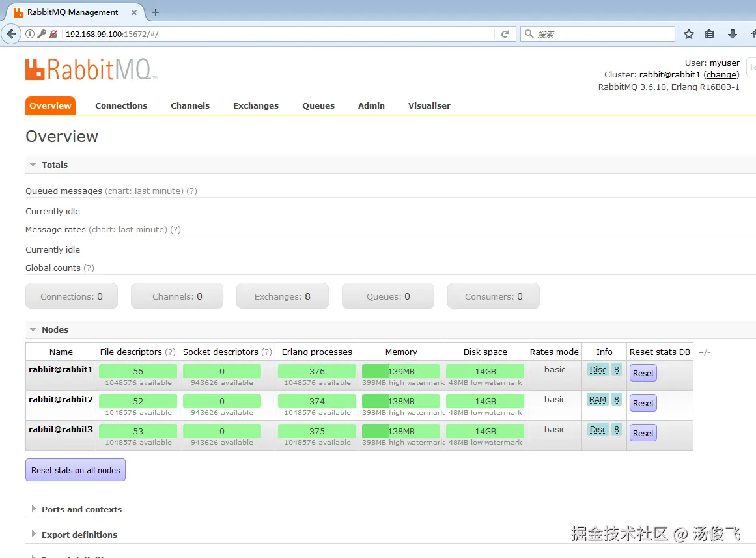Open help (?) beside File descriptors header
The width and height of the screenshot is (756, 558).
coord(170,352)
